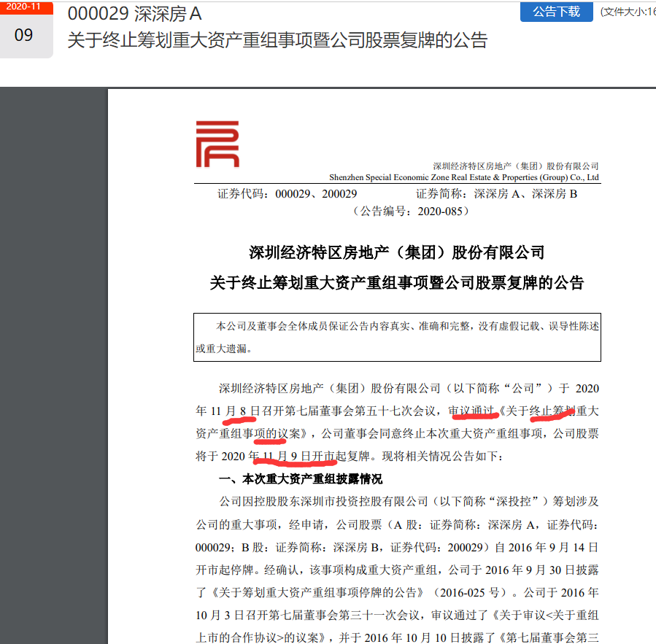Click the 2020-11 date badge header
The image size is (656, 644).
click(26, 7)
